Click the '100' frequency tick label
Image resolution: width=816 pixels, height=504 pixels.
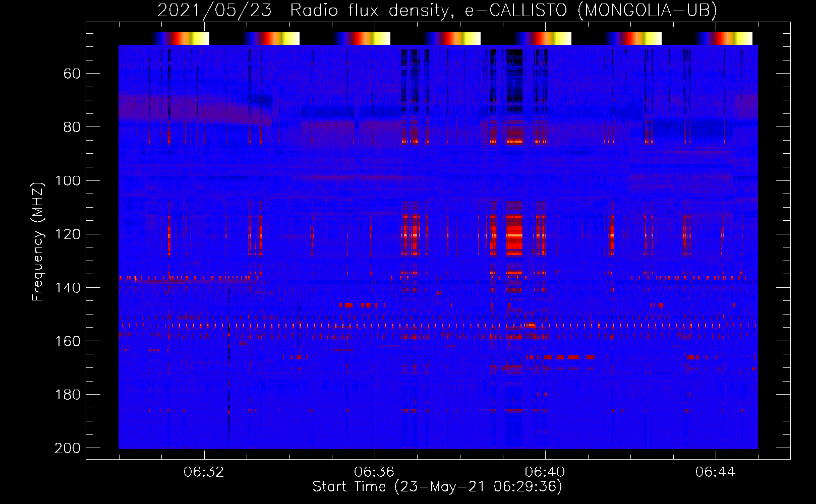pyautogui.click(x=68, y=180)
